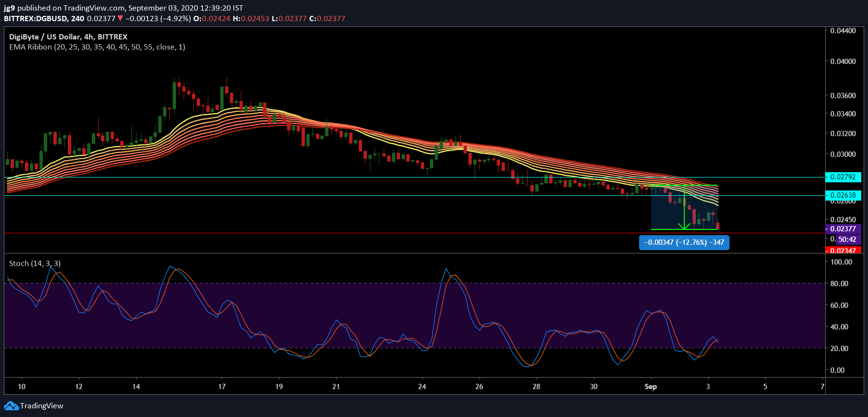Click the H:0.02453 high value in header
868x417 pixels.
251,19
